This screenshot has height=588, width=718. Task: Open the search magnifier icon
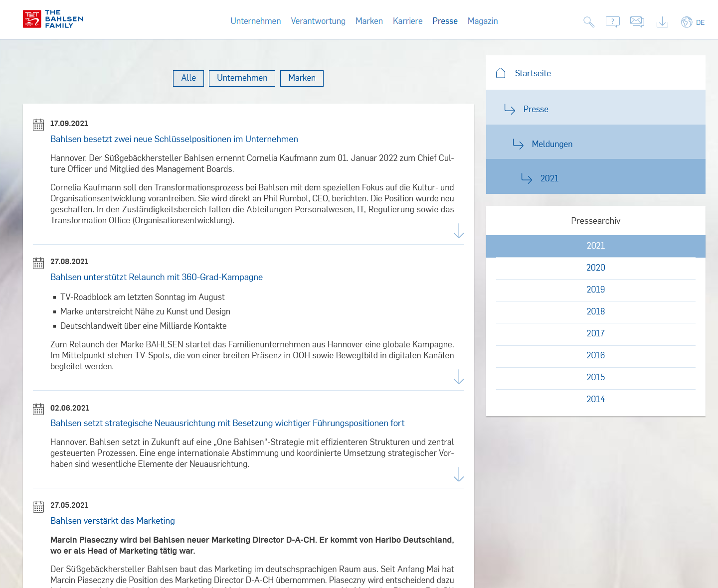coord(589,22)
